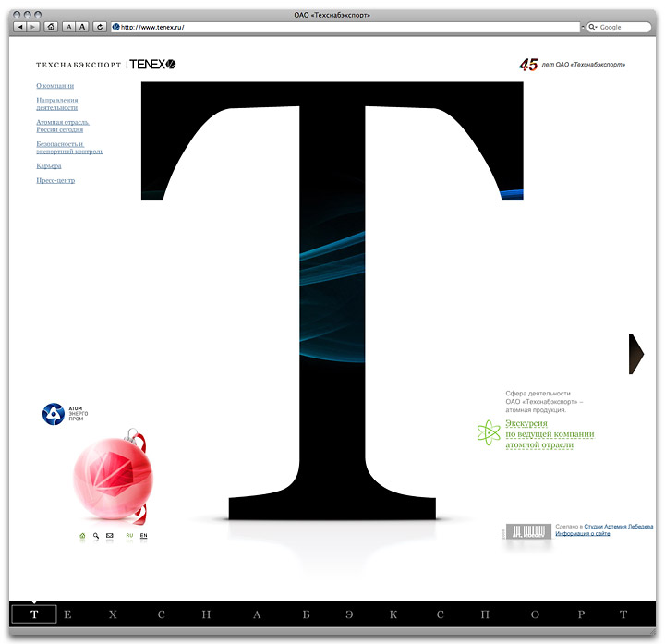The height and width of the screenshot is (644, 665).
Task: Switch the site language to EN
Action: [143, 535]
